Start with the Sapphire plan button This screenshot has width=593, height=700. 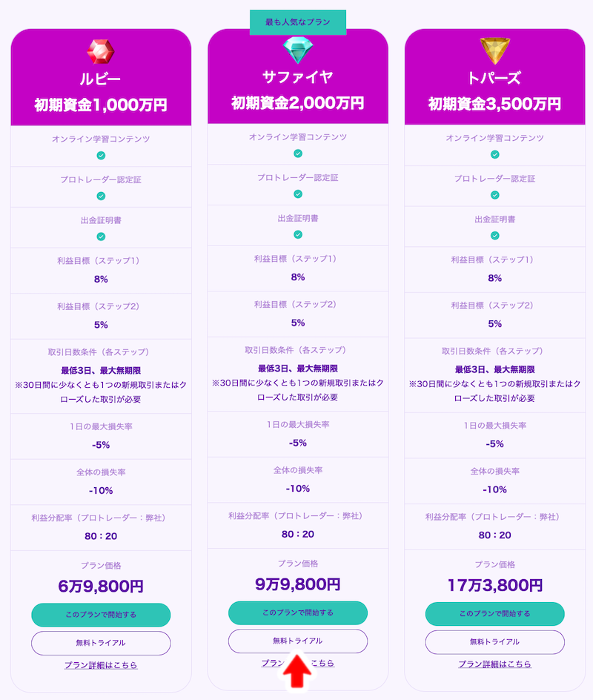(298, 613)
